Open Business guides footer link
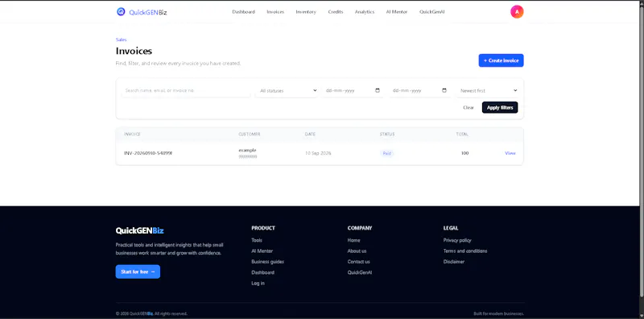Screen dimensions: 644x319 [268, 262]
